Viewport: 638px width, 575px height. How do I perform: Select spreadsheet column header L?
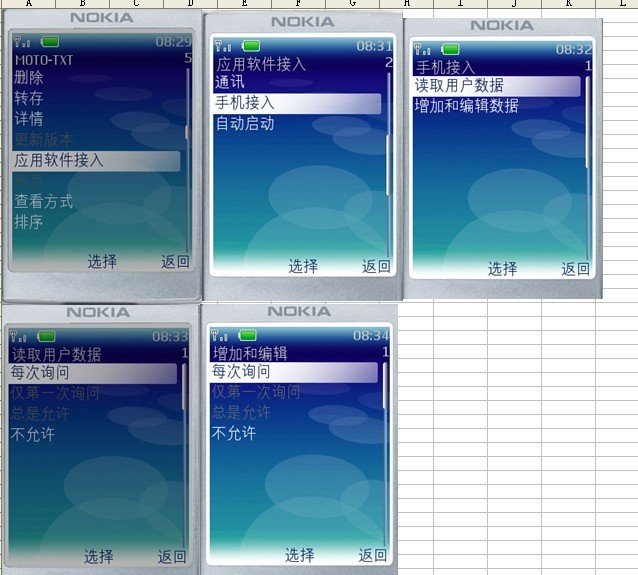pos(623,4)
